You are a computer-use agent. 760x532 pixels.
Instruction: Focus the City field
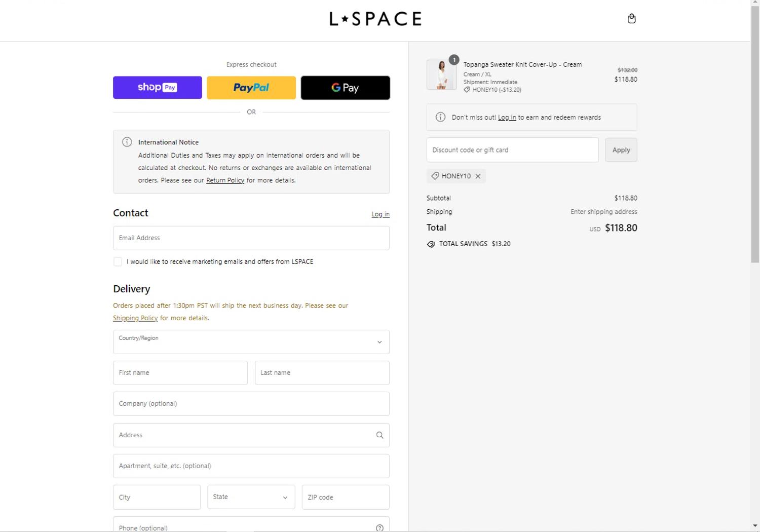point(157,497)
